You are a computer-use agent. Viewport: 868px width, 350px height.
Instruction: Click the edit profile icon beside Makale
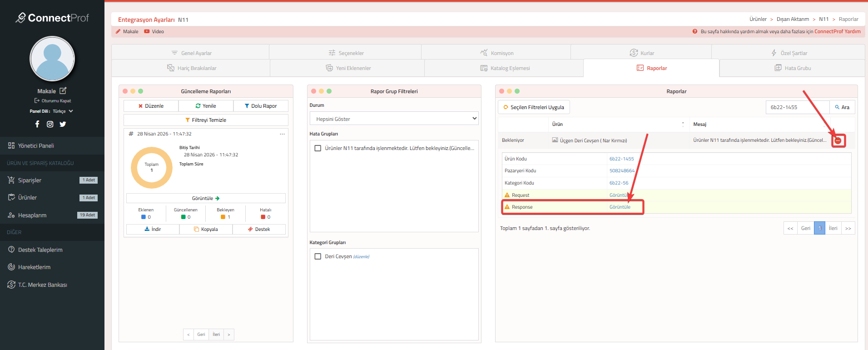point(63,91)
